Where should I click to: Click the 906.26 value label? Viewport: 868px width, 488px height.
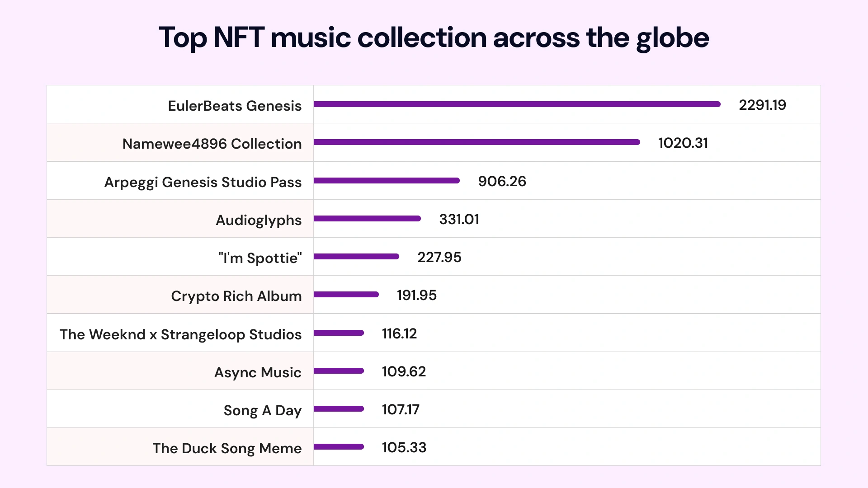502,181
